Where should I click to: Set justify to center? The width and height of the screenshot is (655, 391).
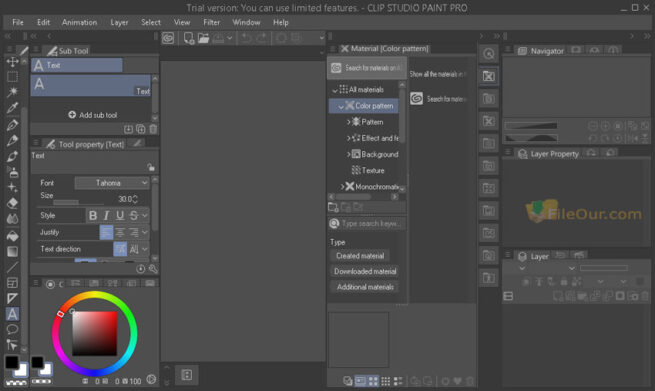pyautogui.click(x=120, y=232)
